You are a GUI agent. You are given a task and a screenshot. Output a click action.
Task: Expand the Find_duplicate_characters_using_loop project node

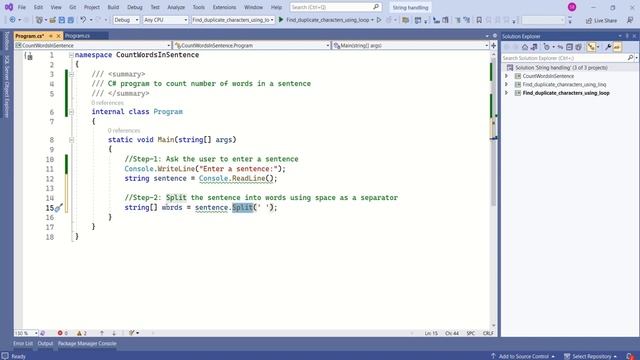click(507, 93)
